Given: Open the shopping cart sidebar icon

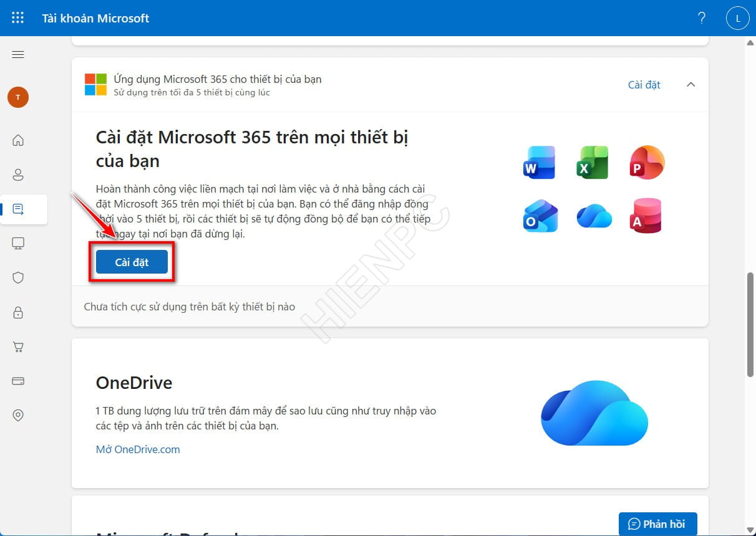Looking at the screenshot, I should click(18, 347).
